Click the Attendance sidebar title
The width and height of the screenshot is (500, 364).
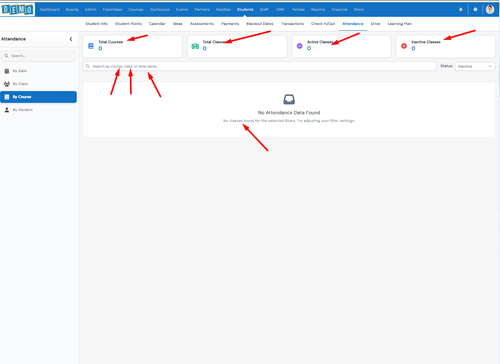pyautogui.click(x=13, y=39)
